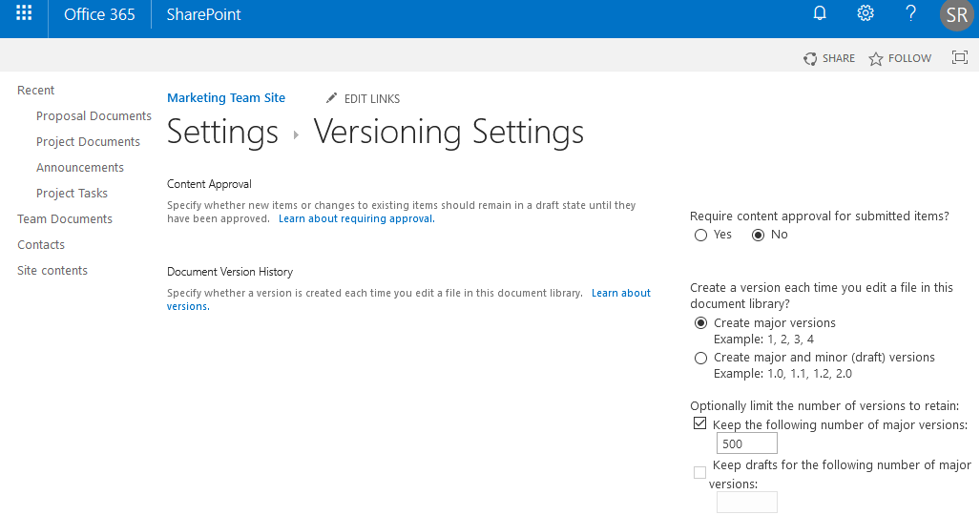Open SR user profile avatar
Image resolution: width=980 pixels, height=515 pixels.
click(x=957, y=16)
